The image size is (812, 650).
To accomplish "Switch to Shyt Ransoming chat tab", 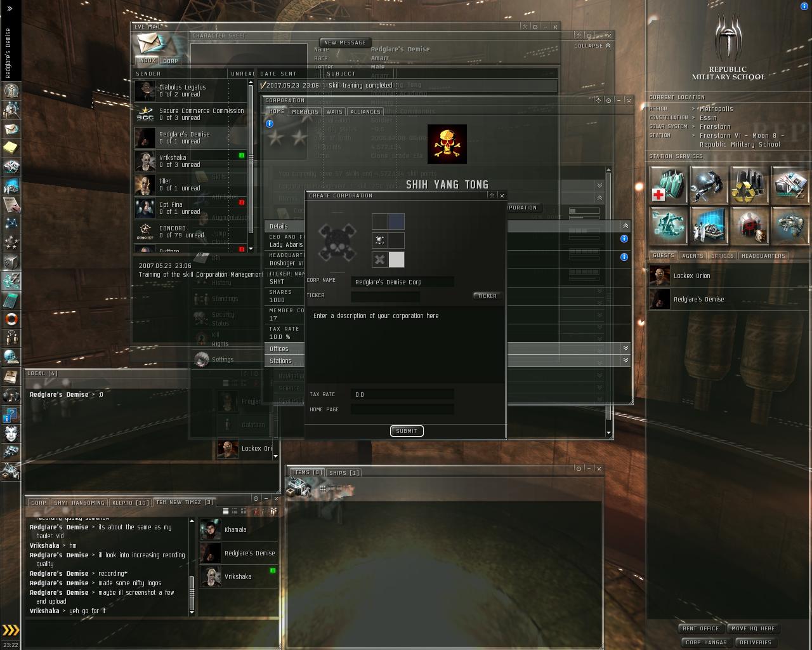I will (79, 503).
